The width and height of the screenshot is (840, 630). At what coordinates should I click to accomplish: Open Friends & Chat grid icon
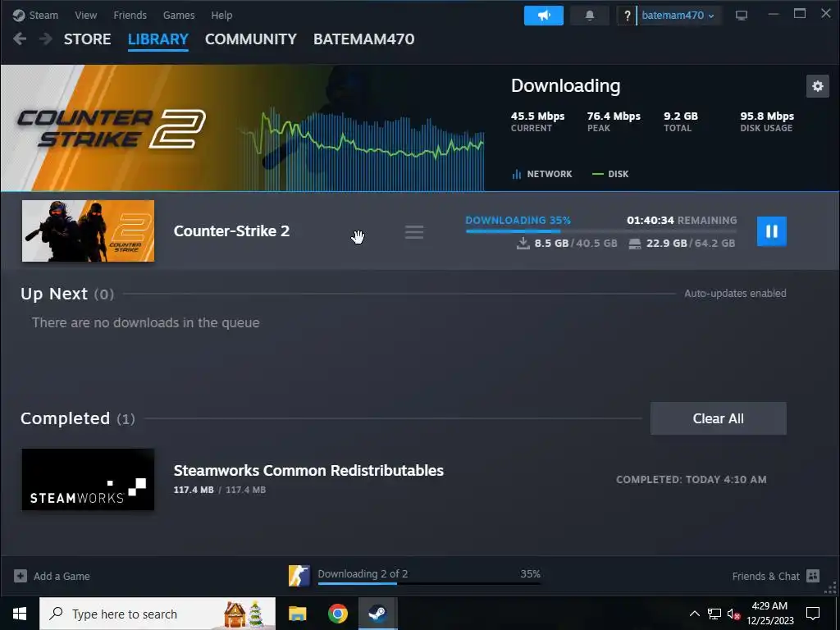pyautogui.click(x=813, y=576)
